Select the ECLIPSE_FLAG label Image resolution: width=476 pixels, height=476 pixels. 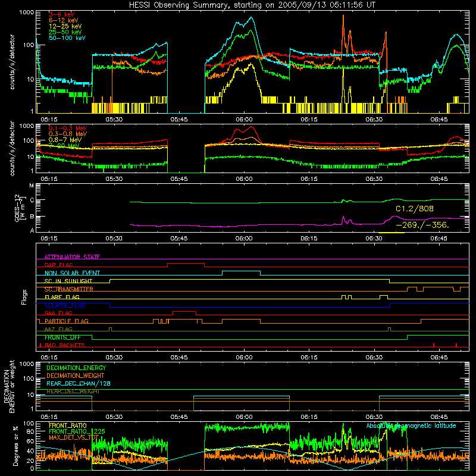click(65, 305)
